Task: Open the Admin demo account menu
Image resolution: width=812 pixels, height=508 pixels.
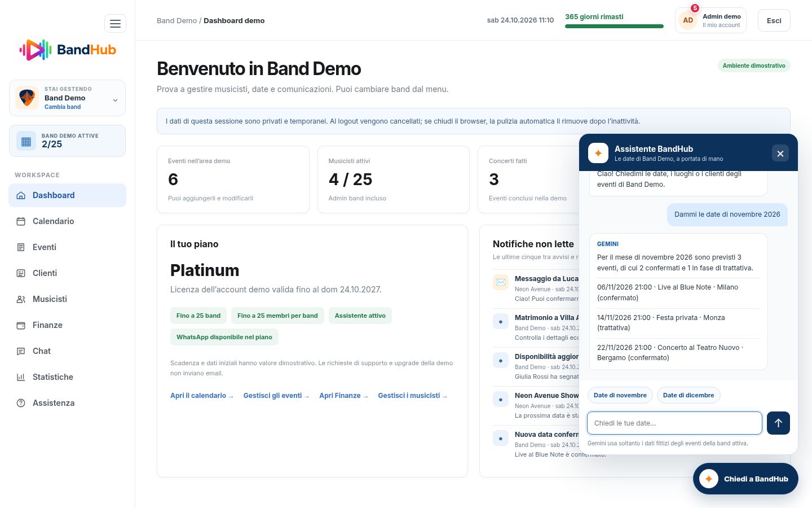Action: pyautogui.click(x=710, y=20)
